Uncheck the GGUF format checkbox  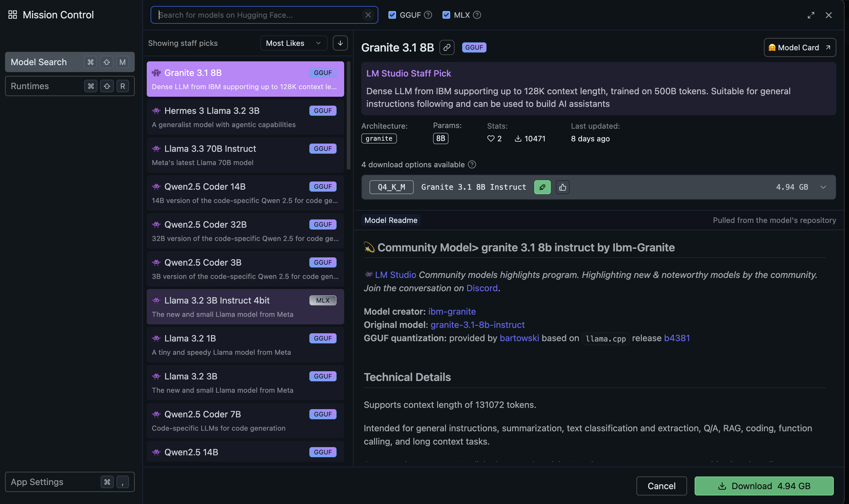click(392, 15)
